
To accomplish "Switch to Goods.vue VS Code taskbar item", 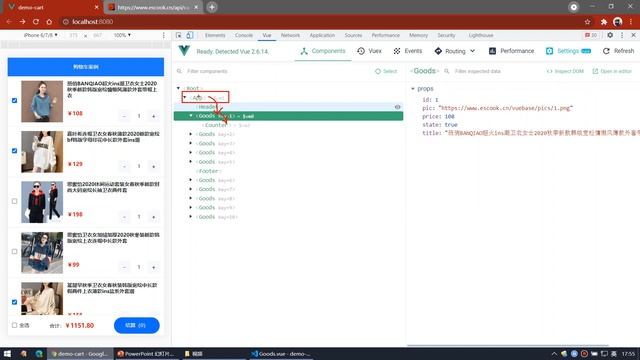I will (280, 354).
